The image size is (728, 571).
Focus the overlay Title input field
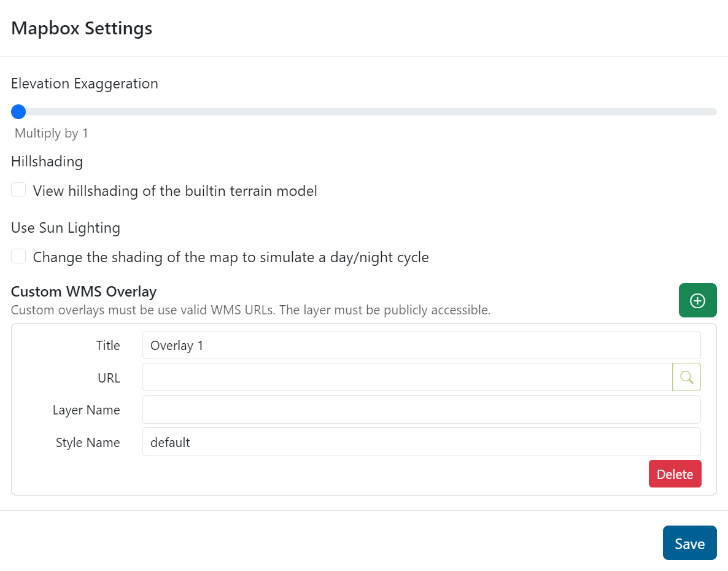[x=422, y=345]
